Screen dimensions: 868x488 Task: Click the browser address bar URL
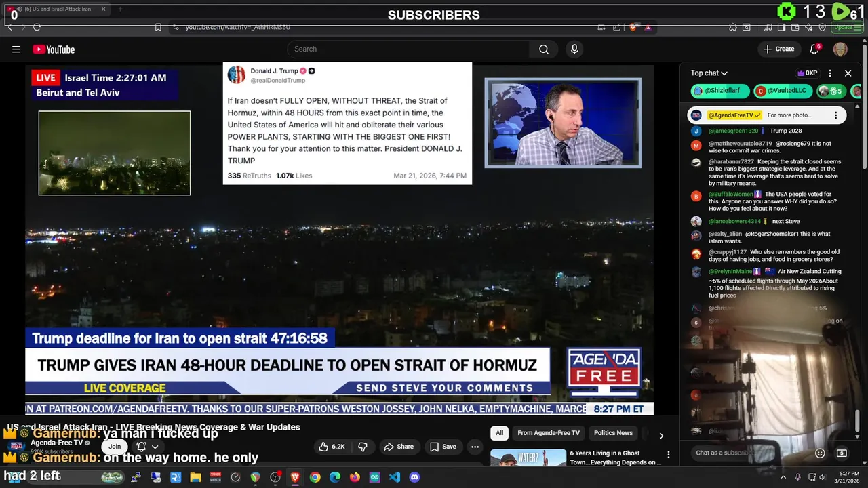237,27
